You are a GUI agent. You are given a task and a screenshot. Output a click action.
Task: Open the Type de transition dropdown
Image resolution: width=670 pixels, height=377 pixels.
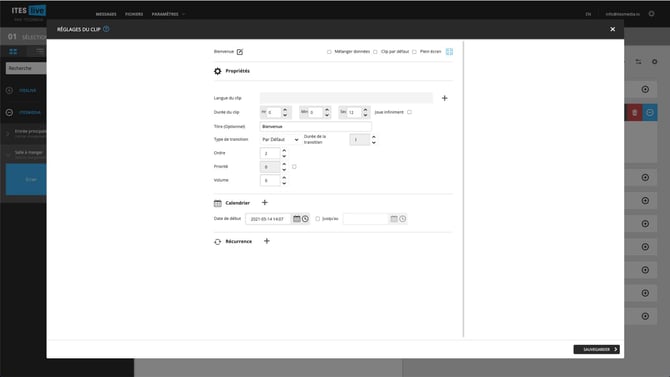(x=280, y=140)
